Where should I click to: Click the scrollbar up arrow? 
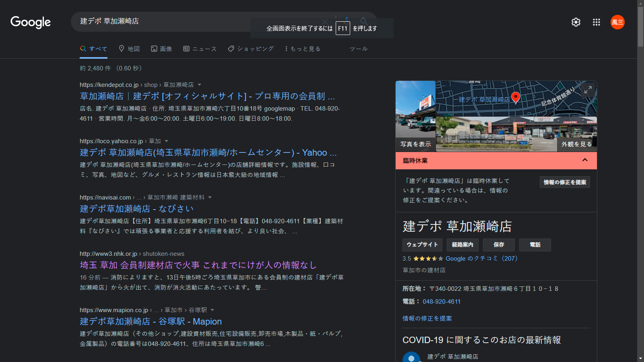click(640, 3)
